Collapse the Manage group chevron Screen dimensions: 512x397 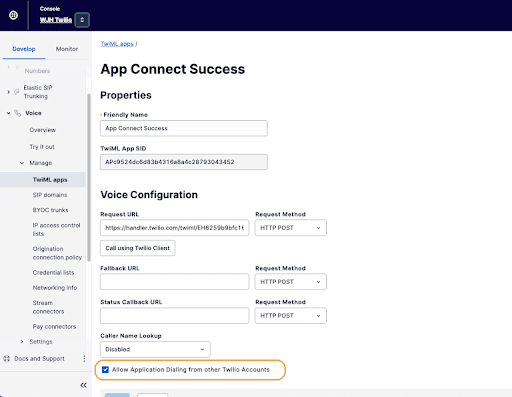point(22,163)
